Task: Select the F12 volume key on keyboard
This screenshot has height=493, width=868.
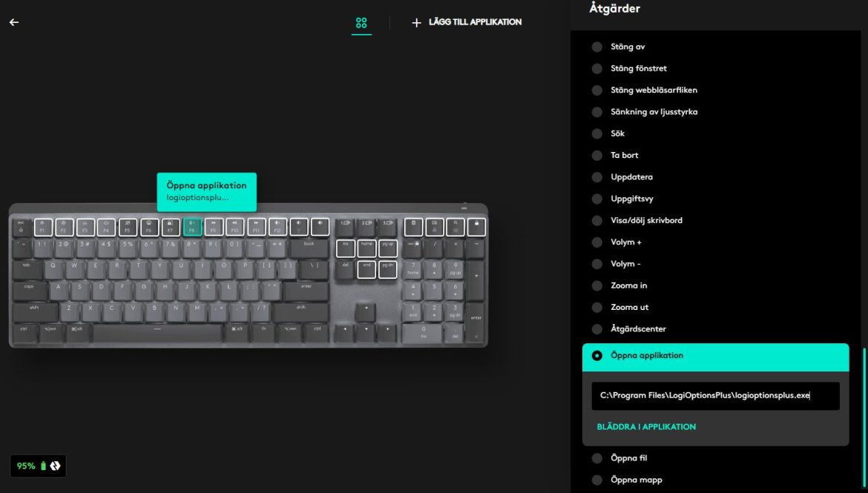Action: (277, 227)
